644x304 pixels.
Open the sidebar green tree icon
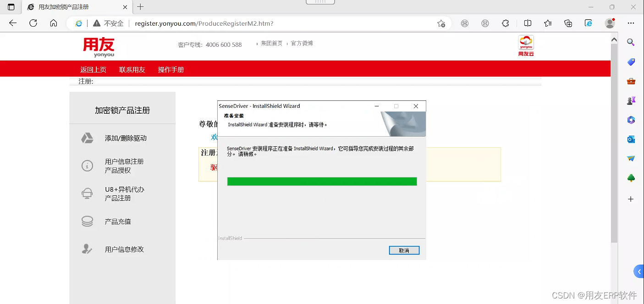(631, 178)
